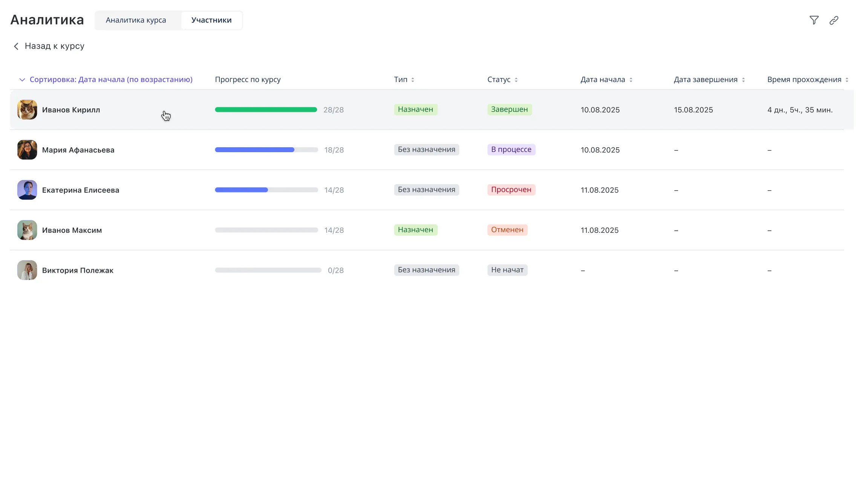The image size is (856, 504).
Task: Click sort arrows next to Тип
Action: pos(413,80)
